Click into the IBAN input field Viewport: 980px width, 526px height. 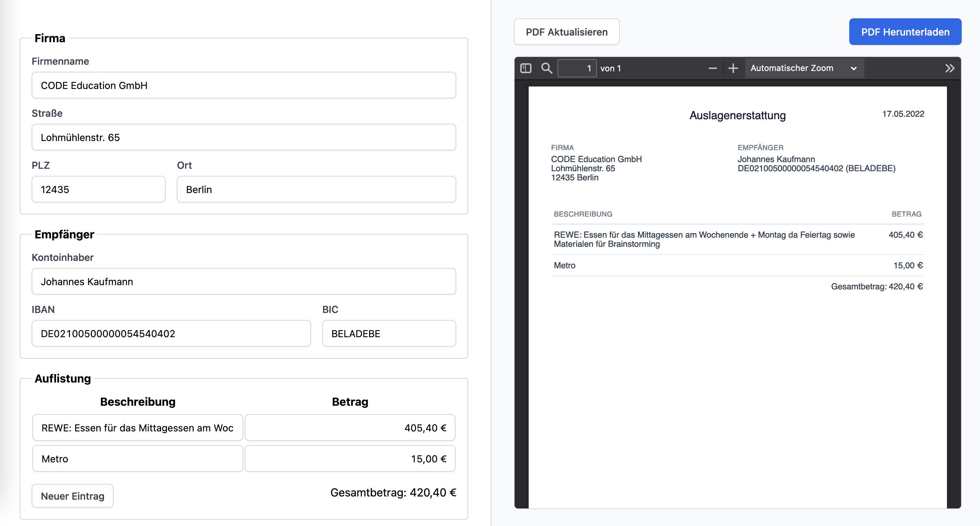[171, 333]
